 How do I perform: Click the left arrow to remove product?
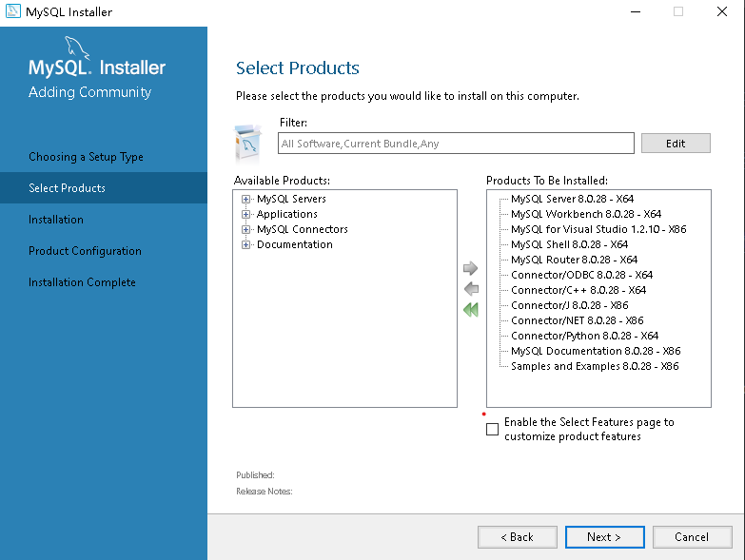coord(470,289)
